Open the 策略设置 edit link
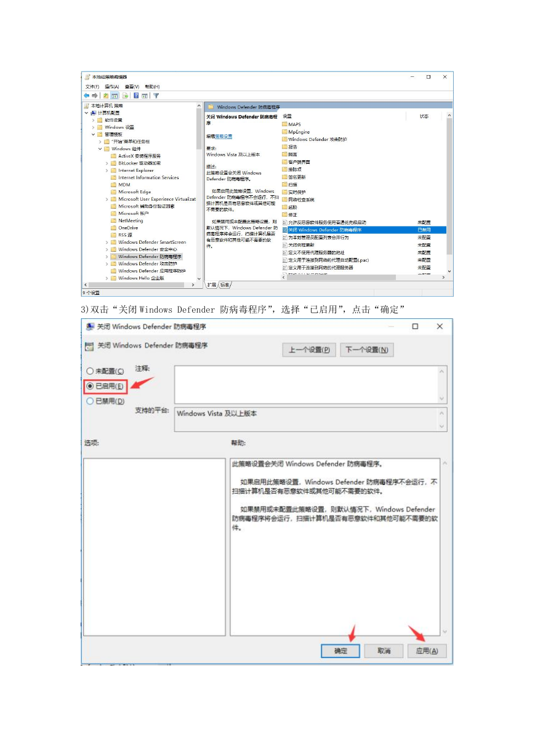The width and height of the screenshot is (535, 756). point(223,136)
